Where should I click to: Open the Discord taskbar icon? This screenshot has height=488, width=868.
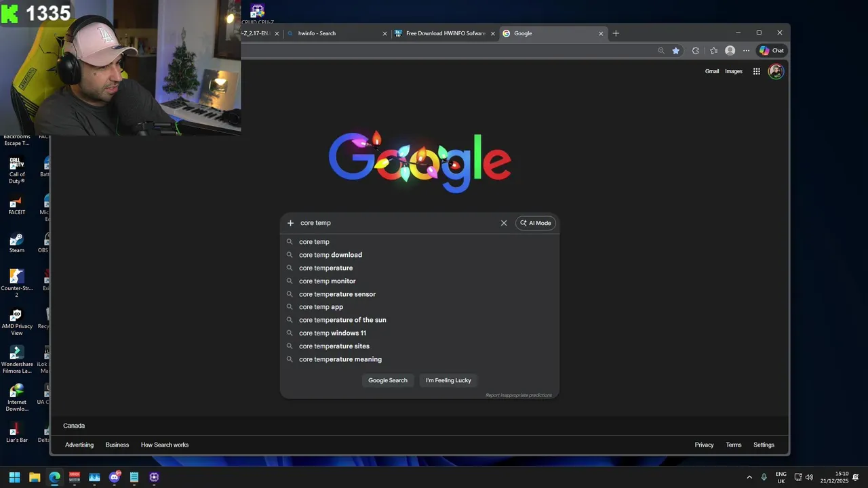tap(115, 477)
